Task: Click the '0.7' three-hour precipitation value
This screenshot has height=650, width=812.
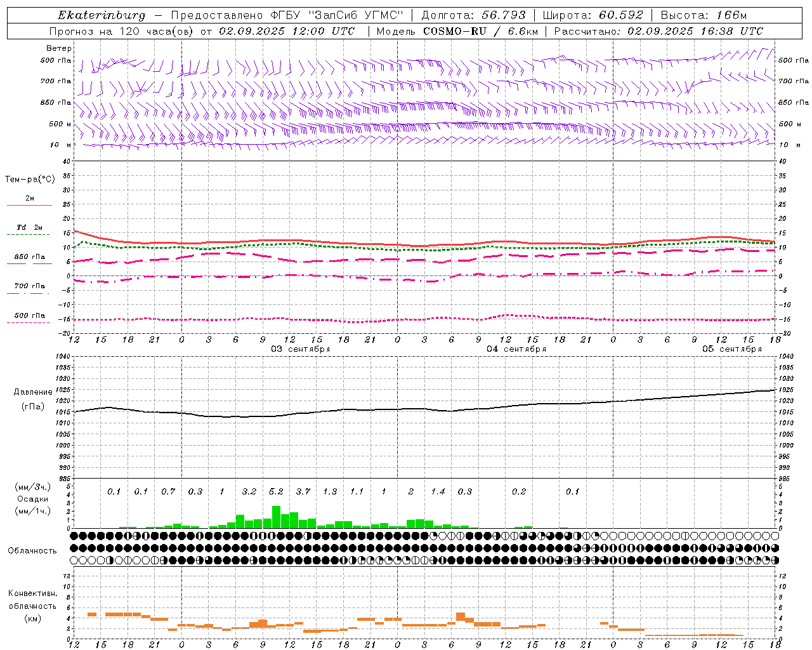Action: 168,492
